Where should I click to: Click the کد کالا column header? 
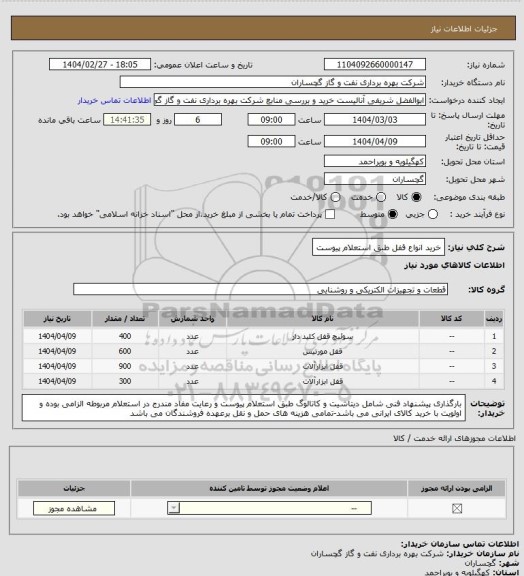[452, 319]
